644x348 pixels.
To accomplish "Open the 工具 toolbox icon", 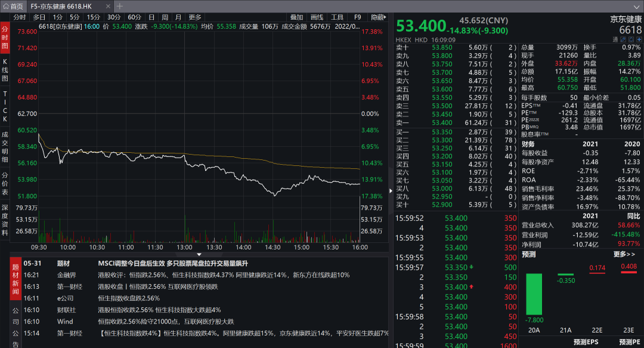I will pos(338,17).
